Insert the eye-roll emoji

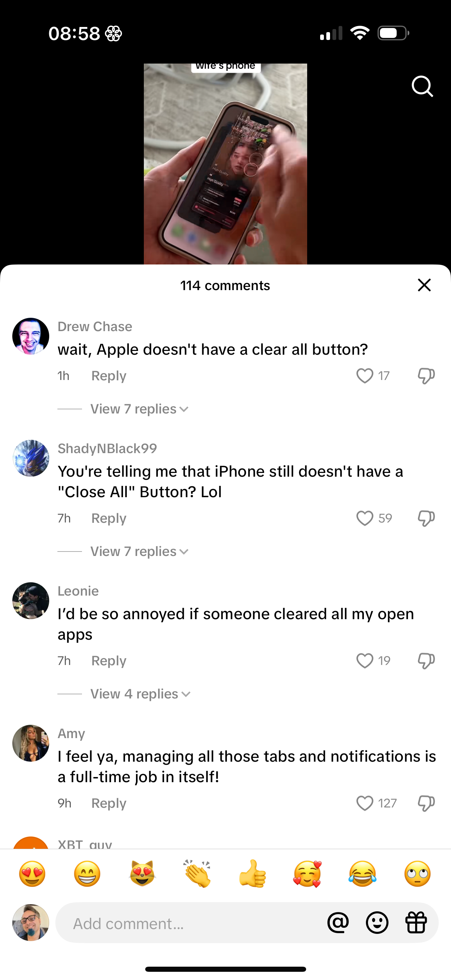pos(418,874)
